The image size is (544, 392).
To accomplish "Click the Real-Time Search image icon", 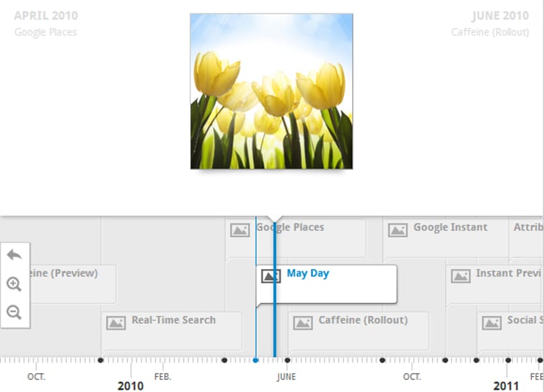I will 116,323.
